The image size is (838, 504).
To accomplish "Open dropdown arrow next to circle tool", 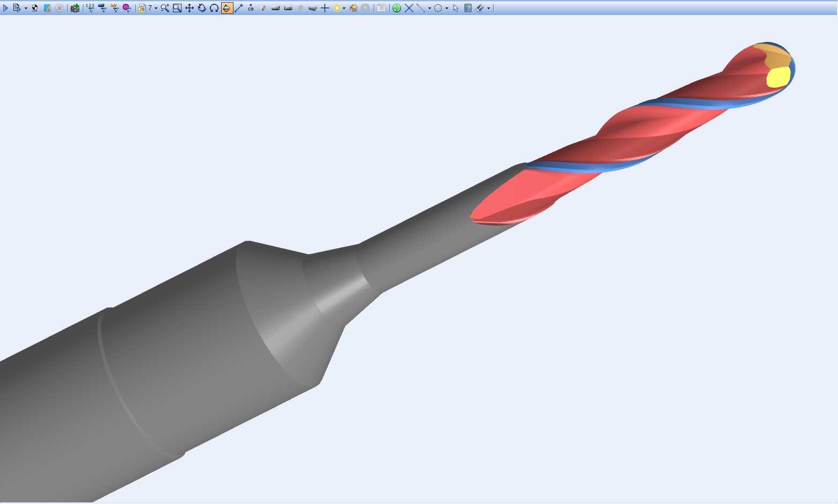I will [447, 9].
